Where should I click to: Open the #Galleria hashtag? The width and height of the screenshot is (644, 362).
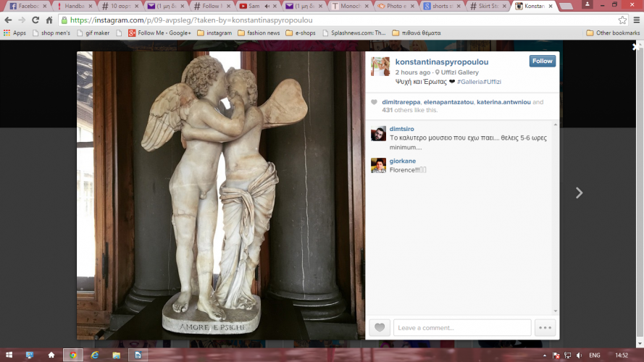[x=470, y=82]
